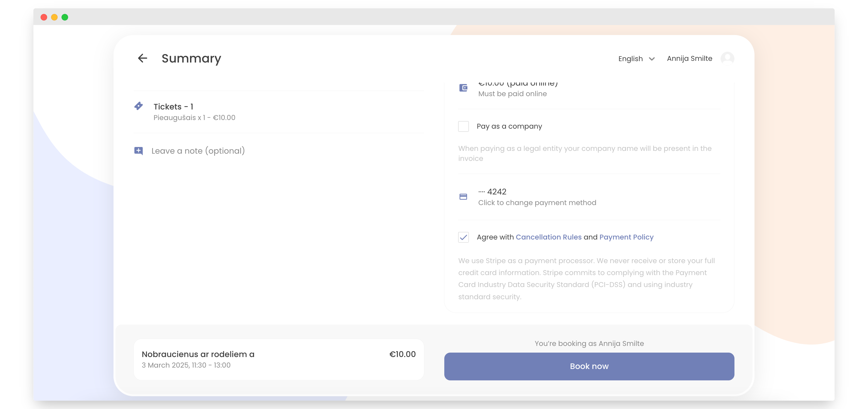
Task: Select the Nobraucienus ar rodeliem booking card
Action: pyautogui.click(x=278, y=360)
